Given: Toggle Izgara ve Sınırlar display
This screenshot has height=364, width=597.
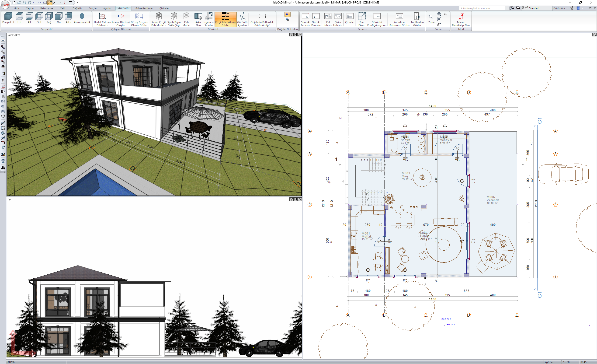Looking at the screenshot, I should [209, 17].
